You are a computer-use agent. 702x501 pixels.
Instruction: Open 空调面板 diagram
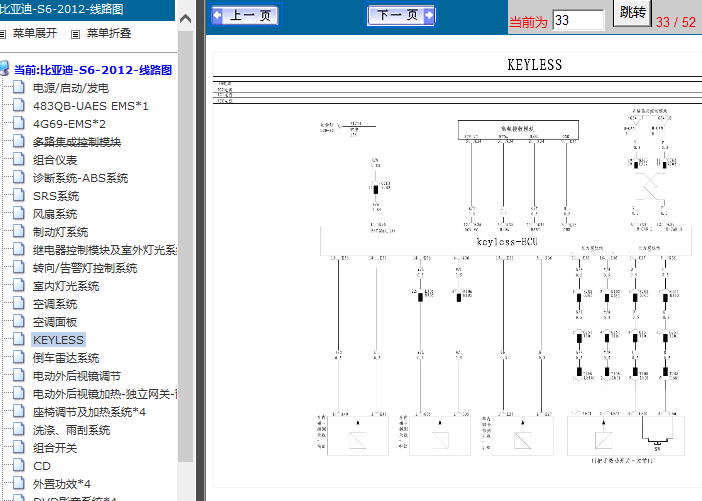pos(55,322)
